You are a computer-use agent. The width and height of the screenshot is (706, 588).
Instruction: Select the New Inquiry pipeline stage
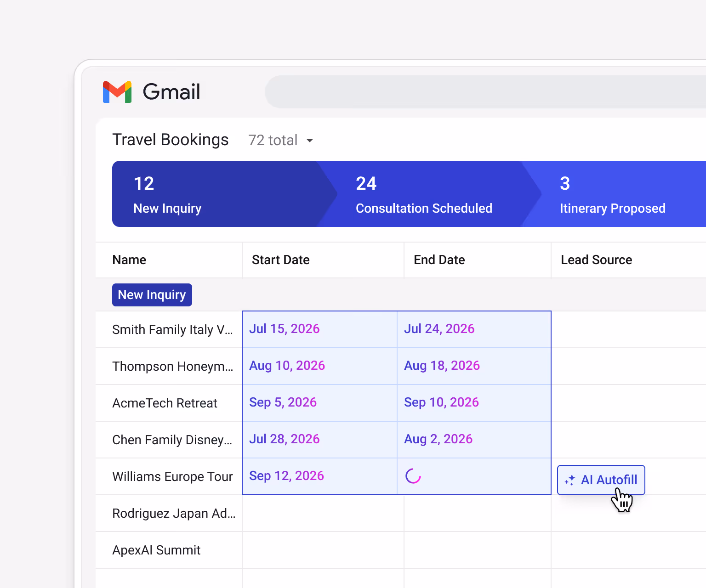(x=224, y=194)
